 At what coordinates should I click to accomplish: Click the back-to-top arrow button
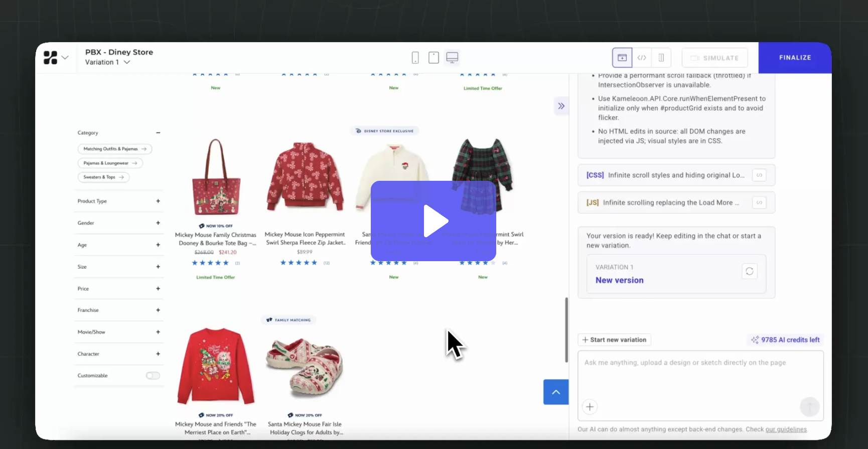pyautogui.click(x=556, y=392)
